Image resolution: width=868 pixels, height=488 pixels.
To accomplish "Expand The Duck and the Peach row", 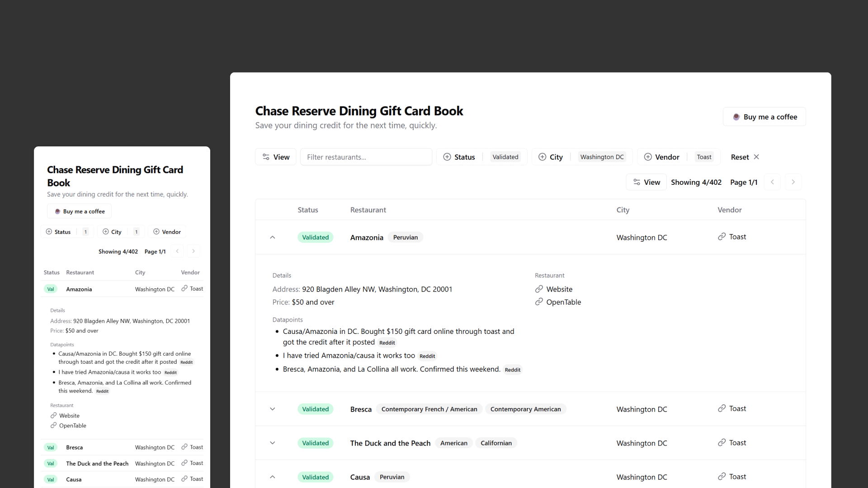I will pyautogui.click(x=273, y=443).
